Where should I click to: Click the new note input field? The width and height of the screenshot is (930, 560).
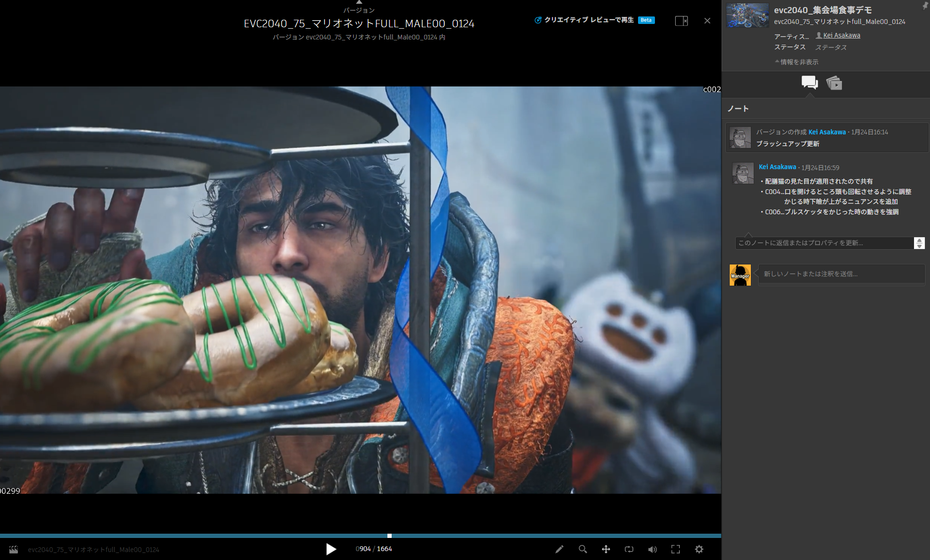(x=841, y=274)
